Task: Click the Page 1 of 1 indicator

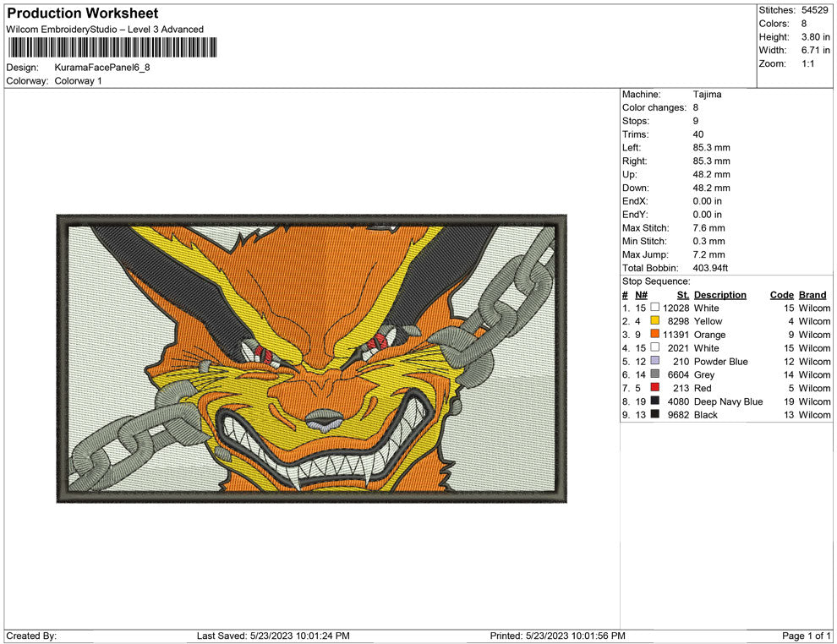Action: tap(806, 636)
